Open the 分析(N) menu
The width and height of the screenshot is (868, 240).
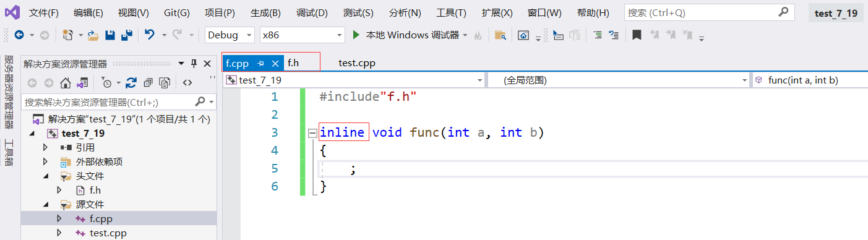click(405, 12)
